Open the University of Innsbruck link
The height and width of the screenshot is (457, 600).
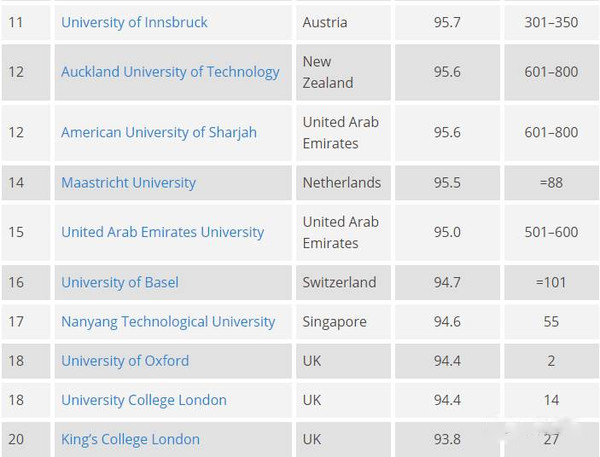click(x=134, y=22)
